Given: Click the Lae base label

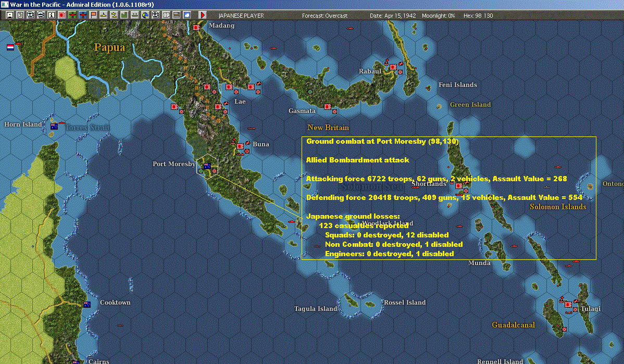Looking at the screenshot, I should (240, 102).
